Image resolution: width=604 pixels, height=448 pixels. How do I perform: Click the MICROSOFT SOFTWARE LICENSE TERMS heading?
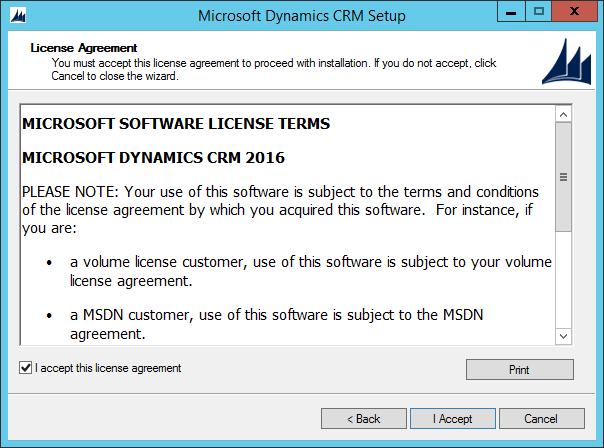pyautogui.click(x=176, y=124)
